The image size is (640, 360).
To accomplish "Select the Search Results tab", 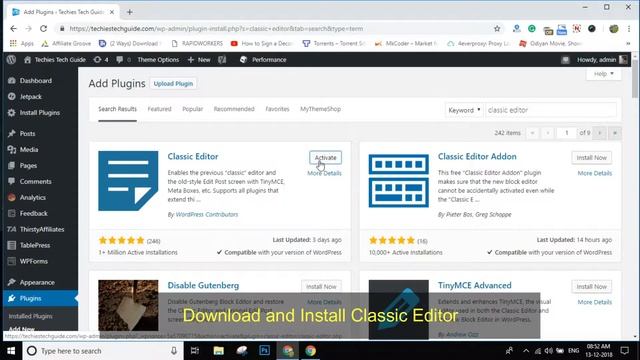I will [118, 109].
